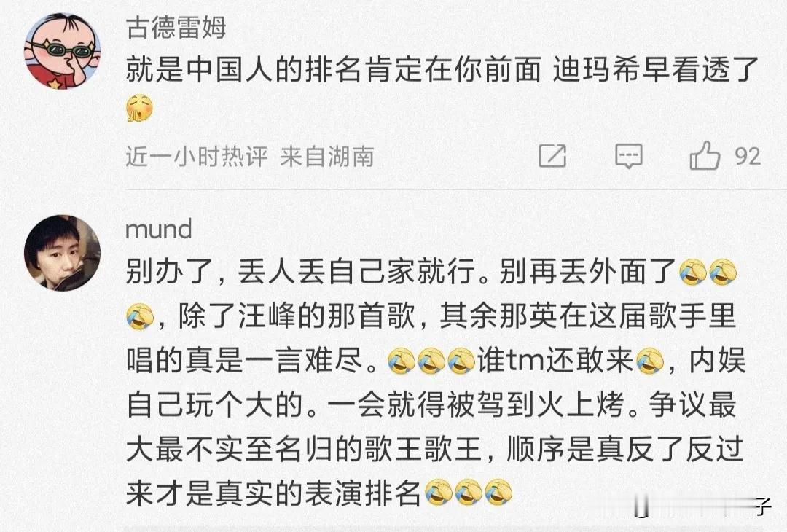Like 古德雷姆's comment with thumbs-up icon
Viewport: 787px width, 532px height.
(x=705, y=155)
